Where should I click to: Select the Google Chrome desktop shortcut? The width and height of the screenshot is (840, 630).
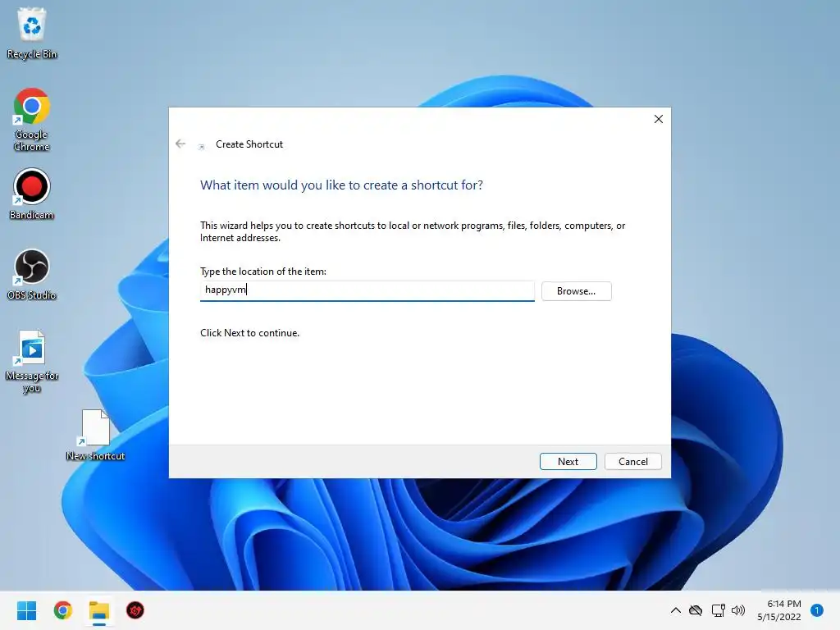point(32,120)
